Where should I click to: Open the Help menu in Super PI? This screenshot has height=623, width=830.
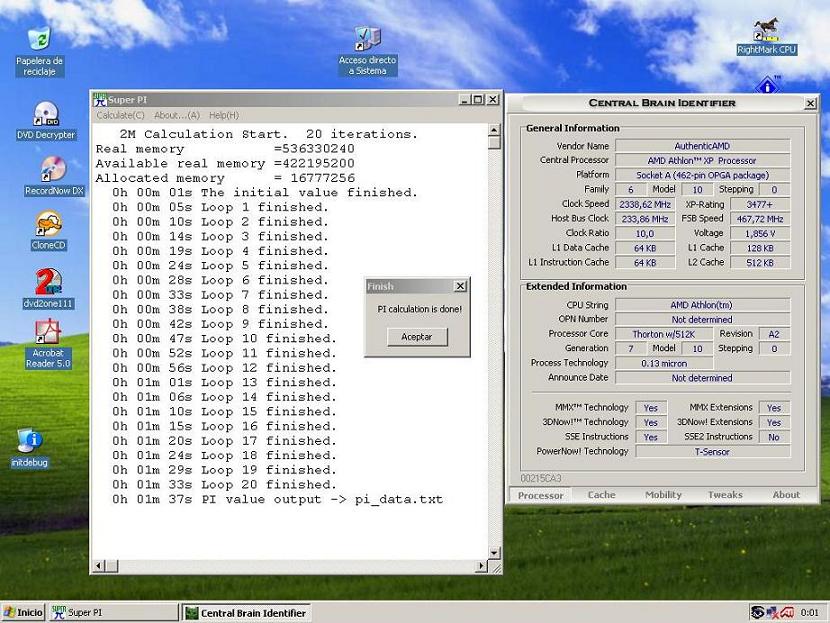[x=224, y=115]
